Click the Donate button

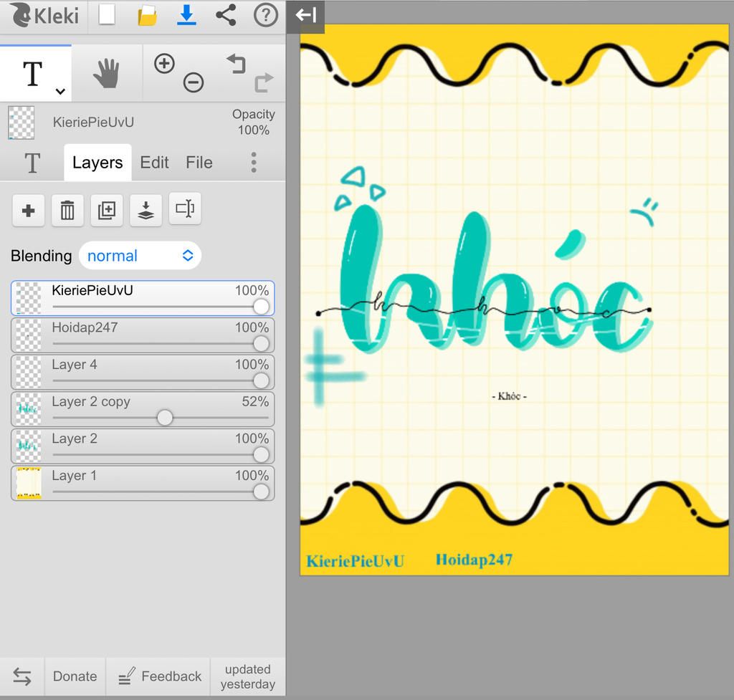point(75,676)
